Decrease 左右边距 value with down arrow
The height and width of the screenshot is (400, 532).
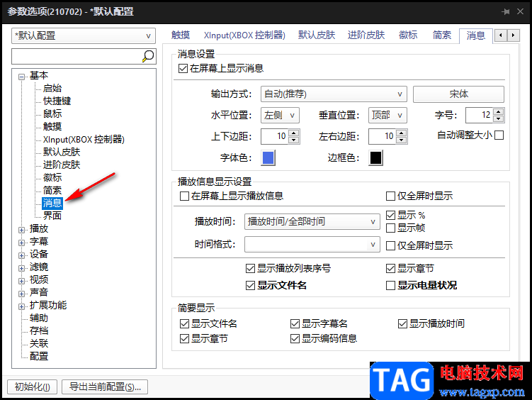[402, 140]
